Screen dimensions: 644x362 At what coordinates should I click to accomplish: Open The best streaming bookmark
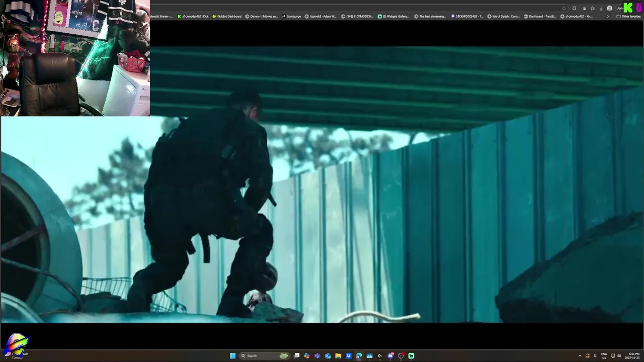tap(430, 16)
